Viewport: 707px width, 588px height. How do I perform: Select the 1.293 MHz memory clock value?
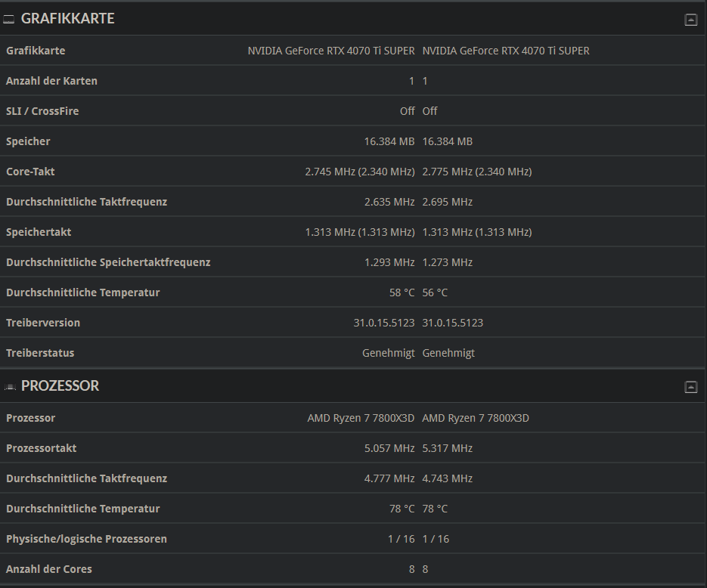[389, 262]
